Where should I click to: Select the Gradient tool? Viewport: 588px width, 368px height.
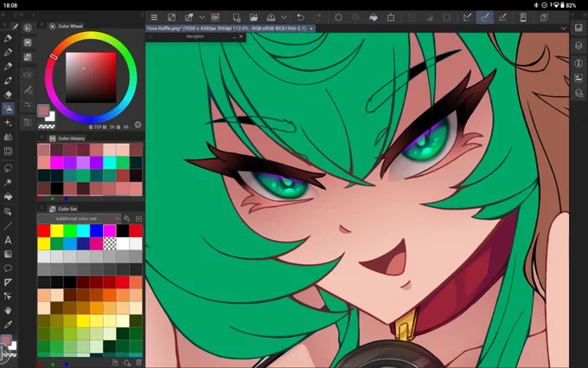8,255
